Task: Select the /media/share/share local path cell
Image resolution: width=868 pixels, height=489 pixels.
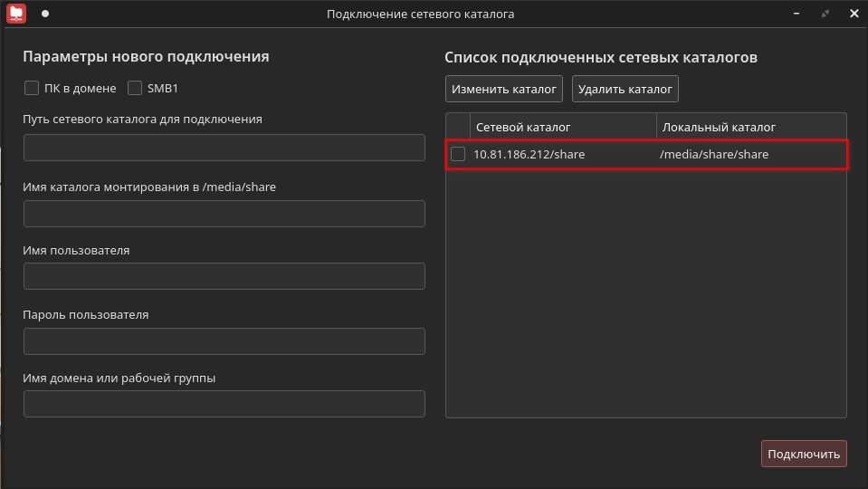Action: point(714,155)
